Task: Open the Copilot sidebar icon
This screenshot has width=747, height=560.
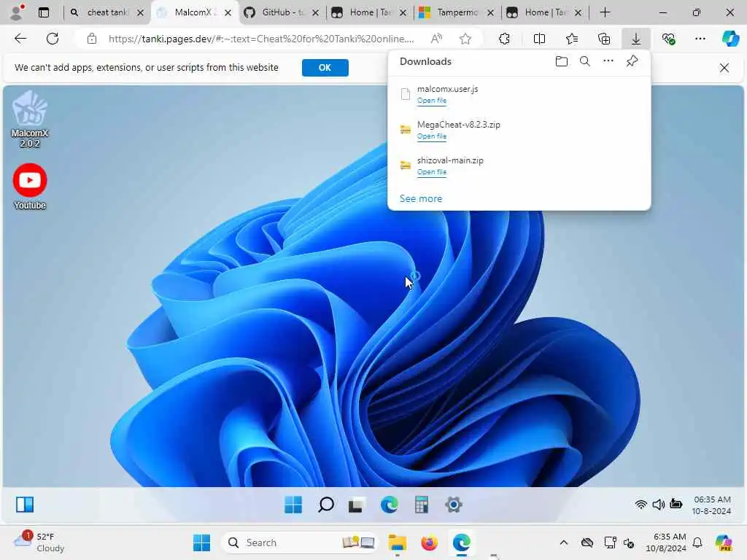Action: [x=730, y=39]
